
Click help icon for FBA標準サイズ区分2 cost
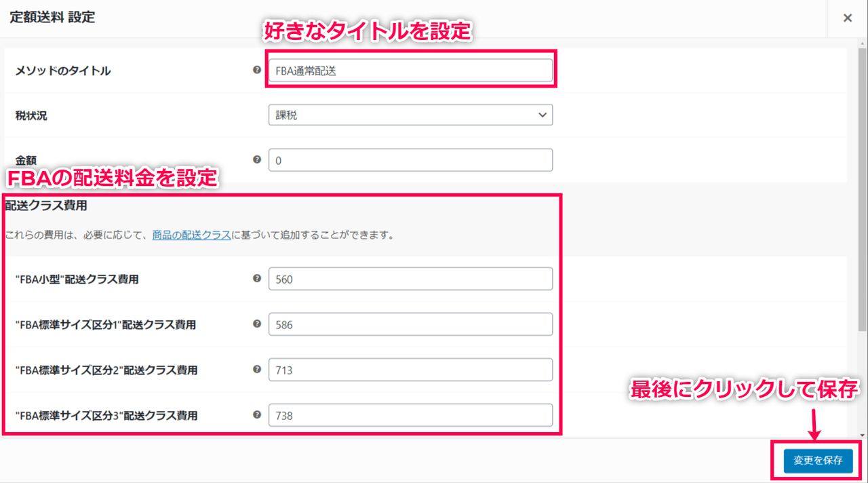point(257,369)
